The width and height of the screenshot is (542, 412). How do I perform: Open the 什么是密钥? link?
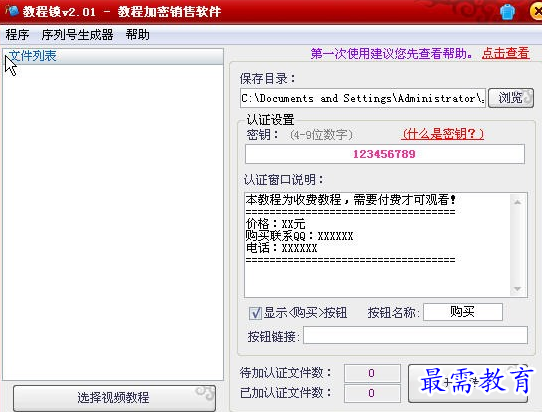coord(442,134)
